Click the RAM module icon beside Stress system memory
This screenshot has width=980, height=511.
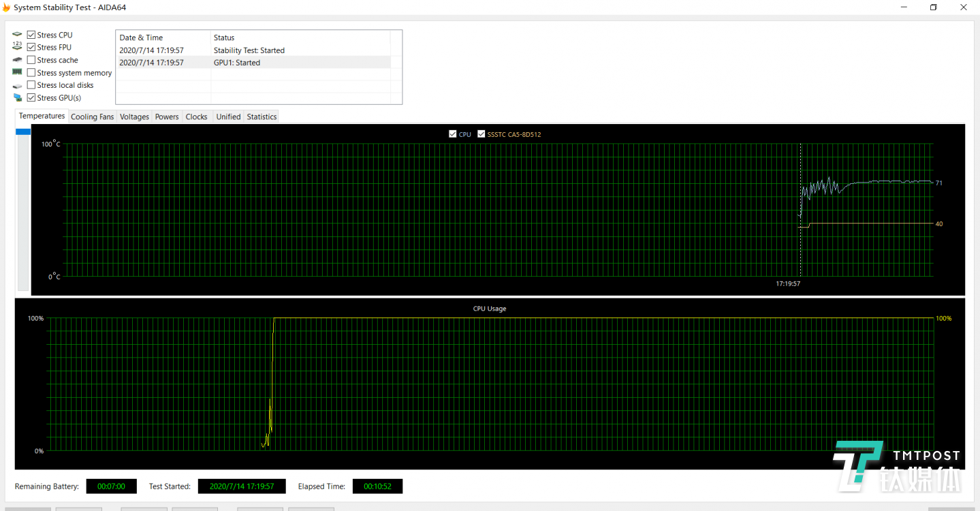click(x=17, y=72)
